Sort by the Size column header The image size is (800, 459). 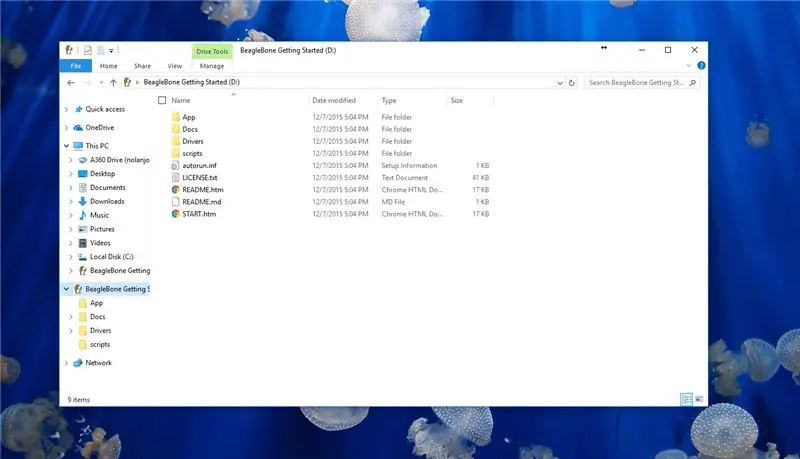coord(457,100)
